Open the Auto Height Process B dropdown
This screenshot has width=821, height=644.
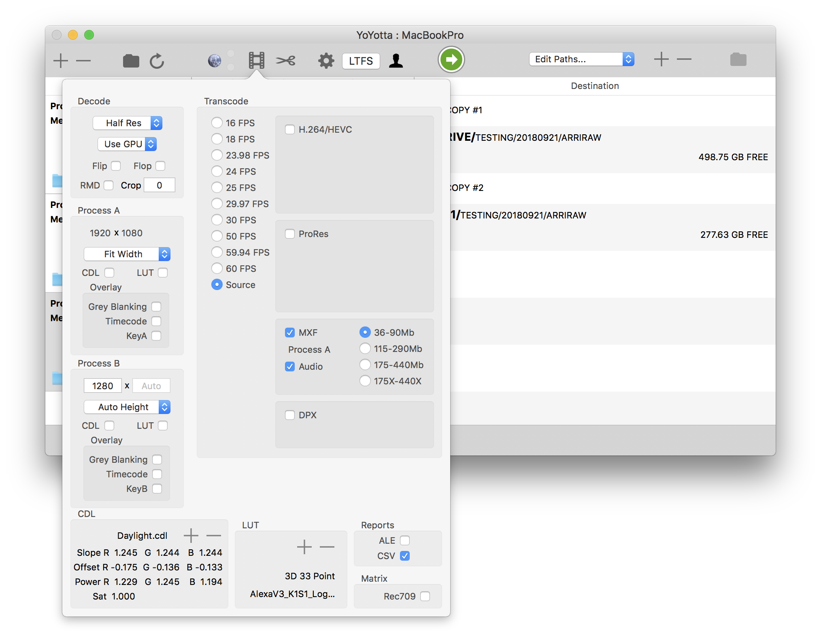(x=127, y=406)
